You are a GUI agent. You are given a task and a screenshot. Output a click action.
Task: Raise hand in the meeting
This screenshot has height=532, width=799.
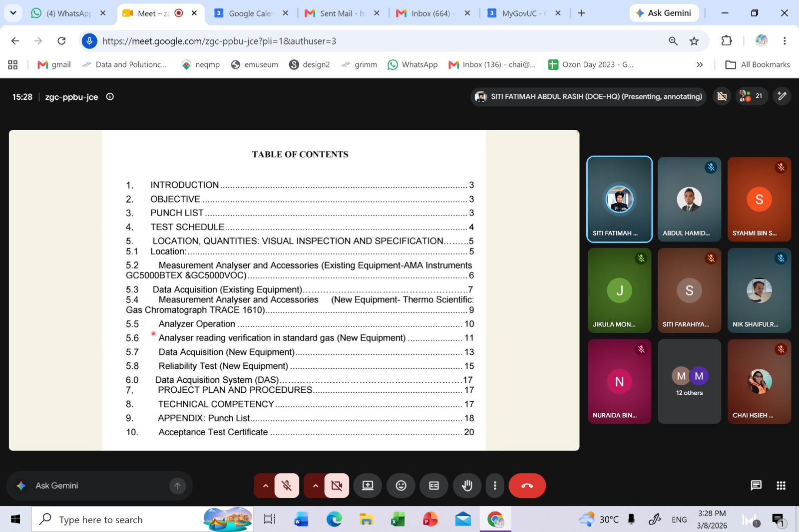click(467, 486)
